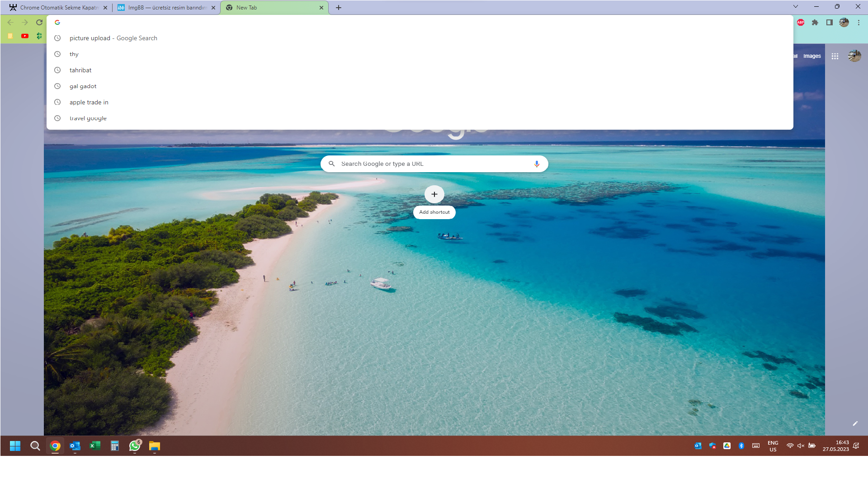Open the notification center icon

coord(856,446)
